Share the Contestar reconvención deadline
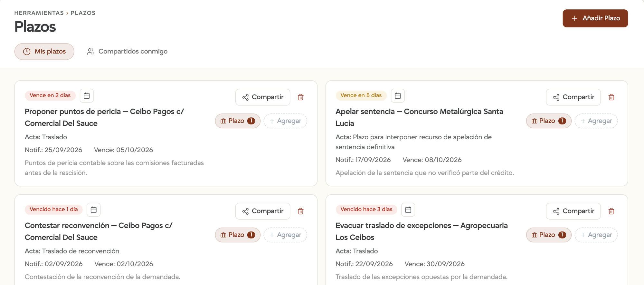 263,211
